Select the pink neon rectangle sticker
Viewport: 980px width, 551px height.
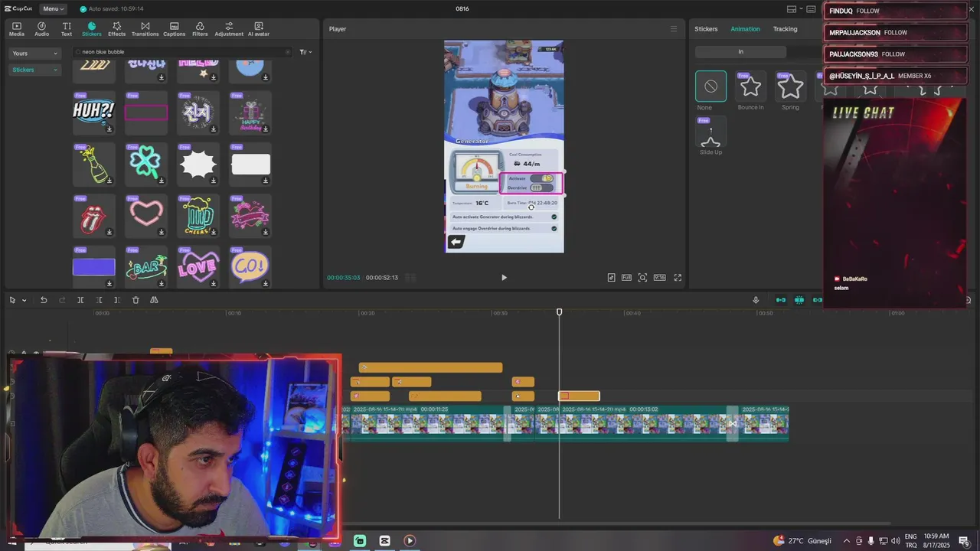click(145, 112)
